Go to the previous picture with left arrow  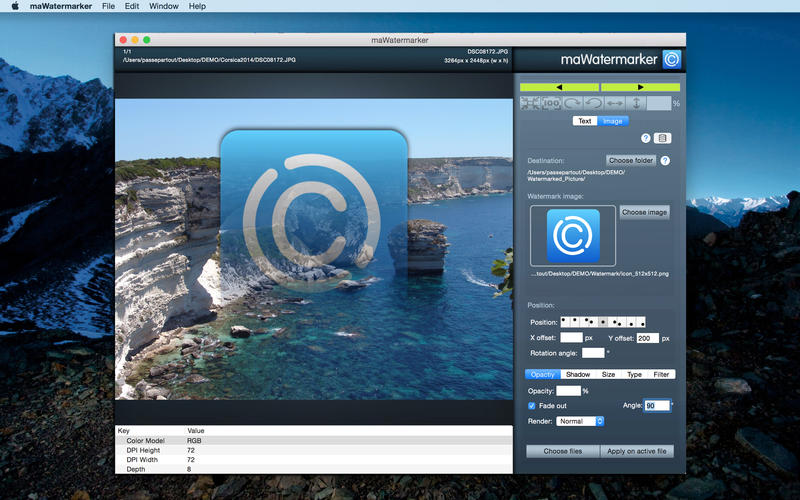pos(559,87)
